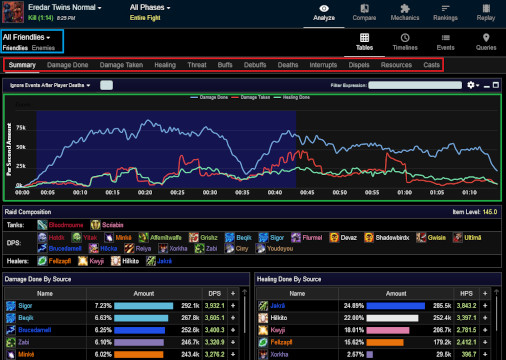506x360 pixels.
Task: Click Kwyji's healer class icon
Action: tap(83, 261)
